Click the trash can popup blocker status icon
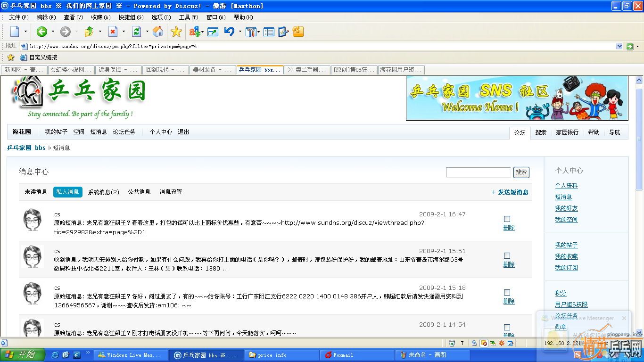Image resolution: width=644 pixels, height=362 pixels. (x=452, y=343)
